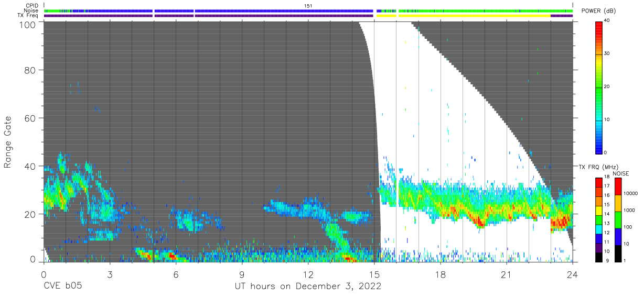Click the 100 tick on Range Gate axis
Viewport: 644px width, 297px height.
pos(28,25)
